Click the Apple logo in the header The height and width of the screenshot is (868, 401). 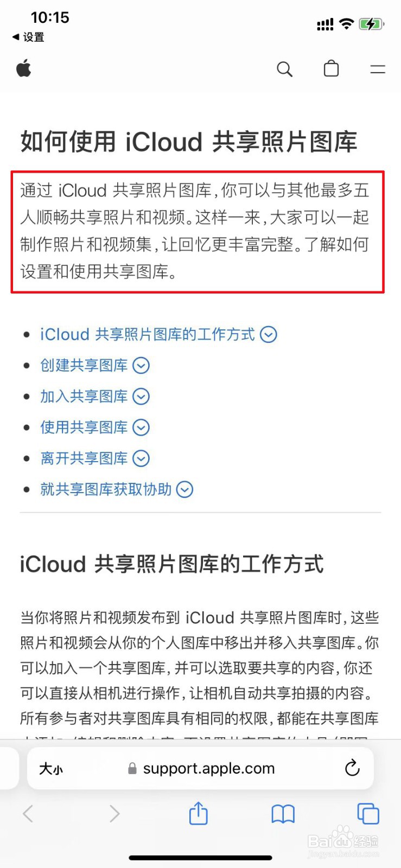tap(24, 69)
